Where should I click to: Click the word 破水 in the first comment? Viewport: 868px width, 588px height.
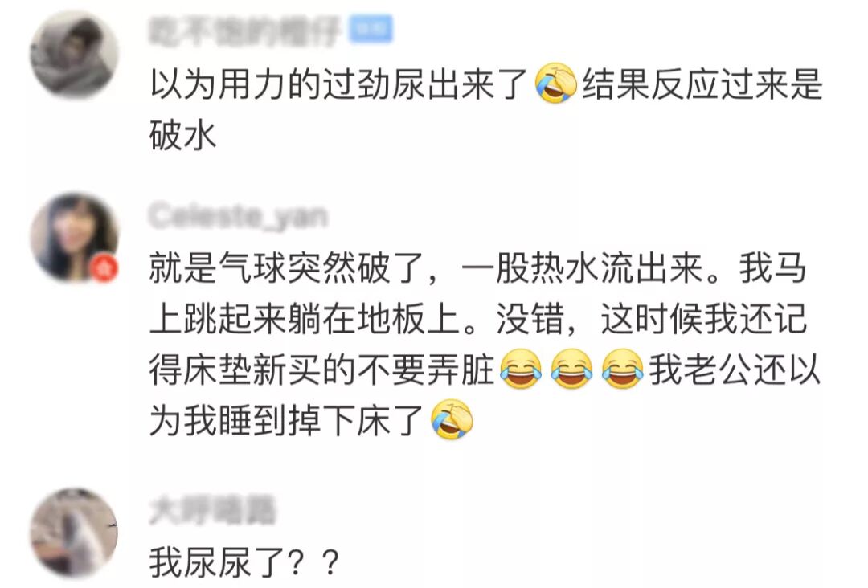tap(182, 135)
